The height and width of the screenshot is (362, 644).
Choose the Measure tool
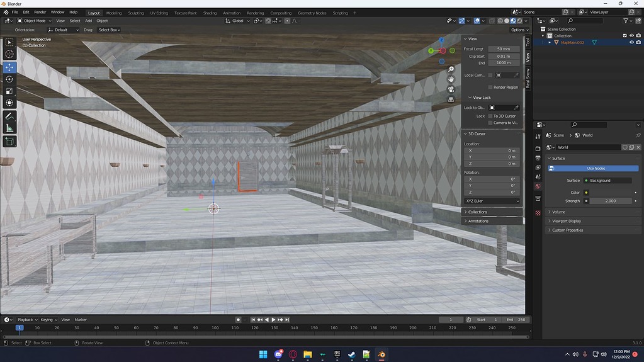tap(9, 128)
